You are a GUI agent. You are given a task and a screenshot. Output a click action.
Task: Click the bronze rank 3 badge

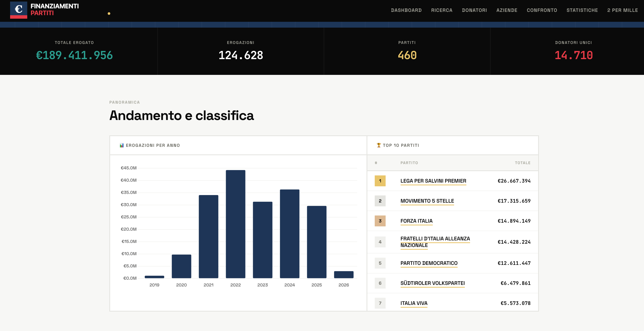(380, 221)
